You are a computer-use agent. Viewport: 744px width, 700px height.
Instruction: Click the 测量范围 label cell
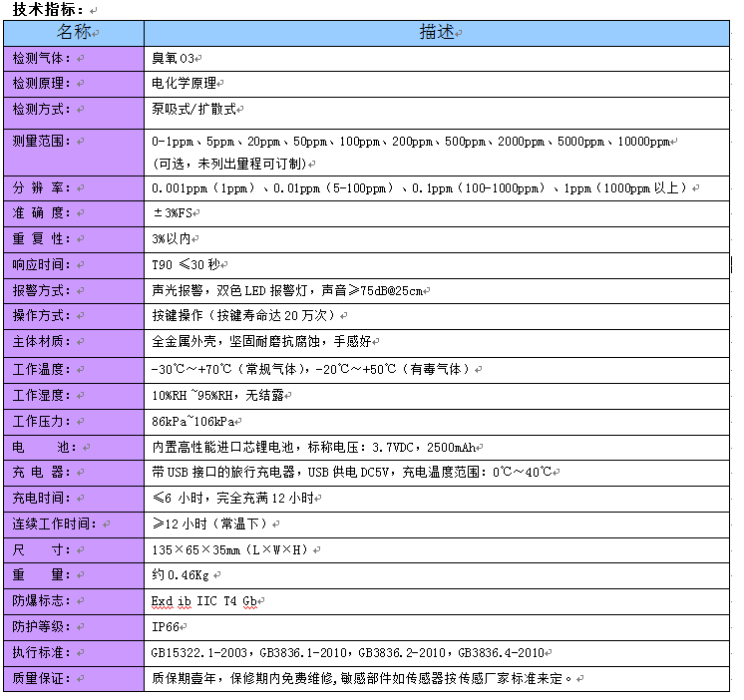click(74, 153)
